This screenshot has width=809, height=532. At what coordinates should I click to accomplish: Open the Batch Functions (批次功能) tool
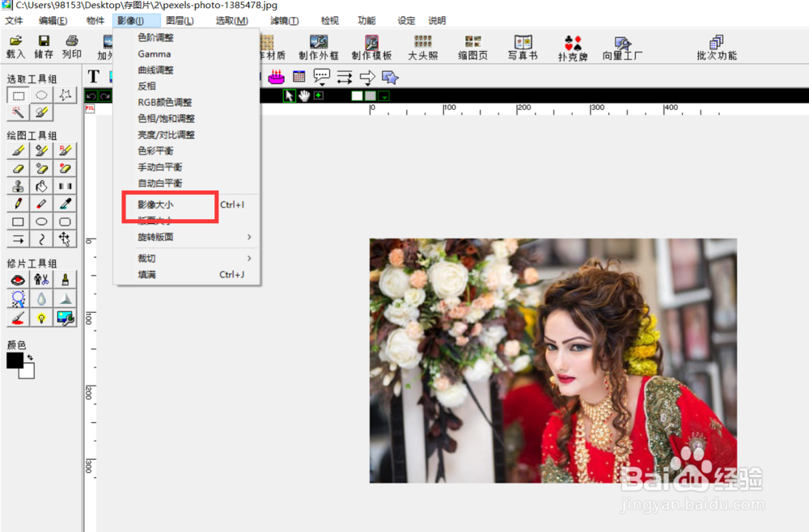(717, 48)
